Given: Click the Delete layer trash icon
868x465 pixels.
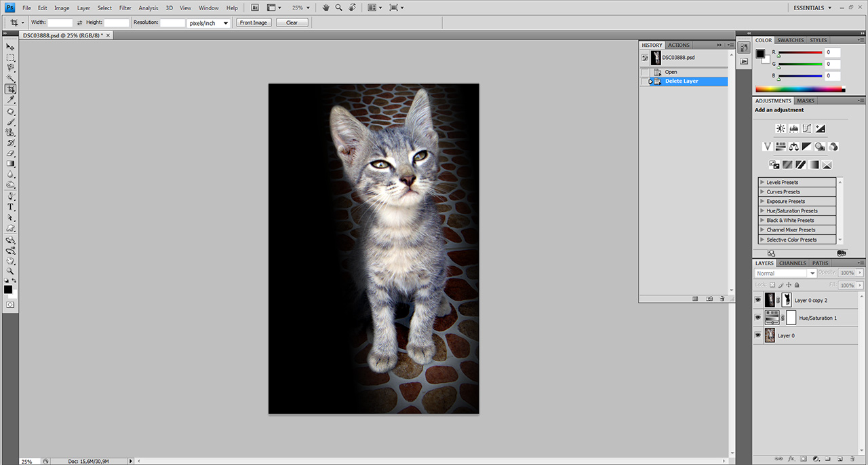Looking at the screenshot, I should click(852, 459).
